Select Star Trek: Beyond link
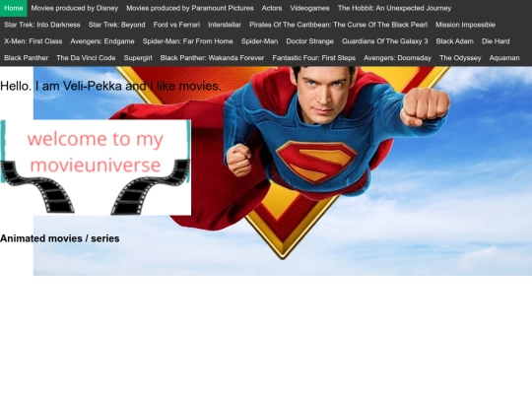Viewport: 532px width, 399px height. click(116, 25)
